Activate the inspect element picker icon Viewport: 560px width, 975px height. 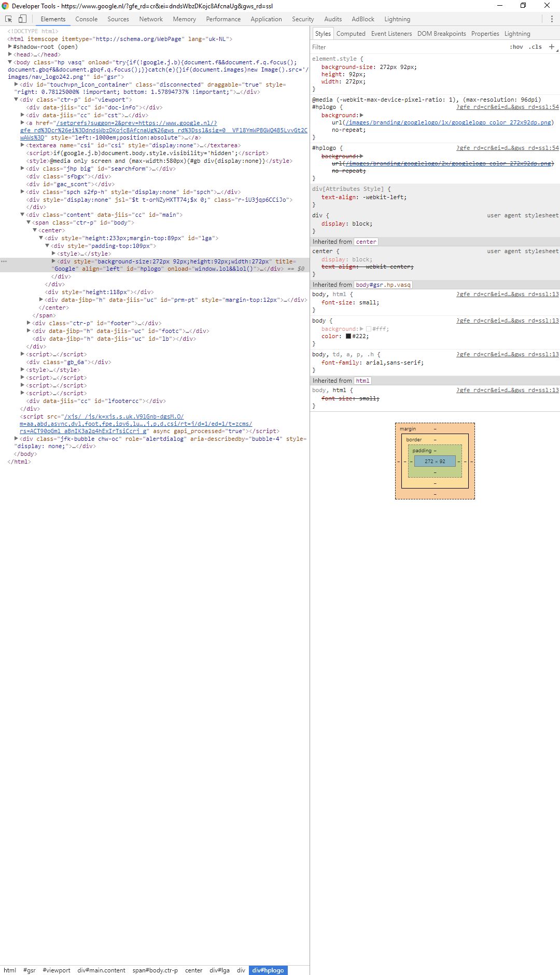pos(9,19)
